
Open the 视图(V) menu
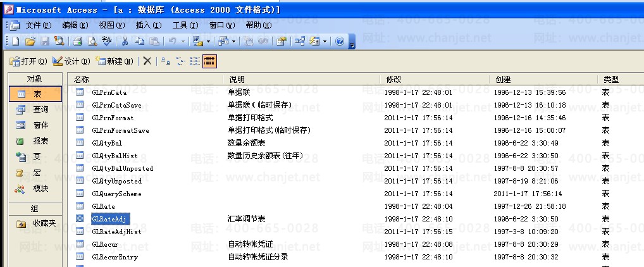112,25
